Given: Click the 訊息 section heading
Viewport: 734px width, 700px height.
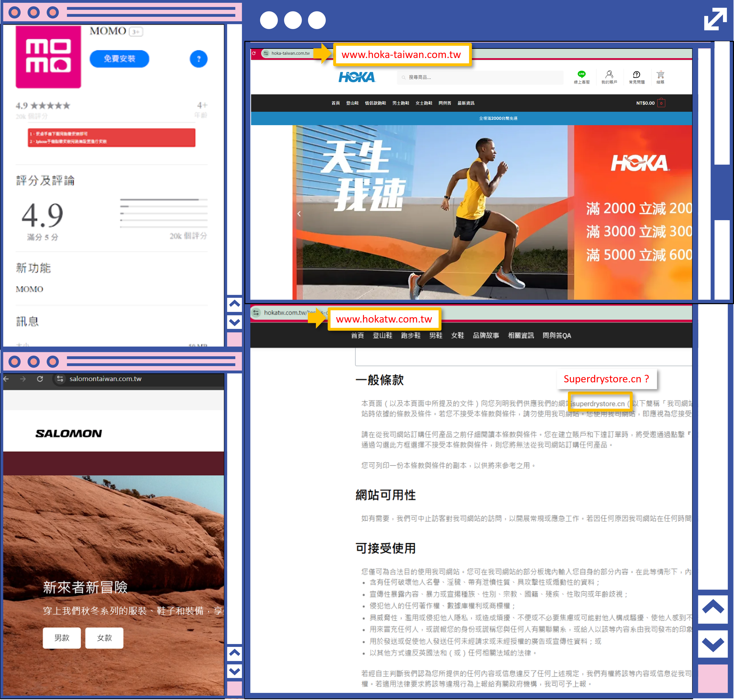Looking at the screenshot, I should 27,321.
